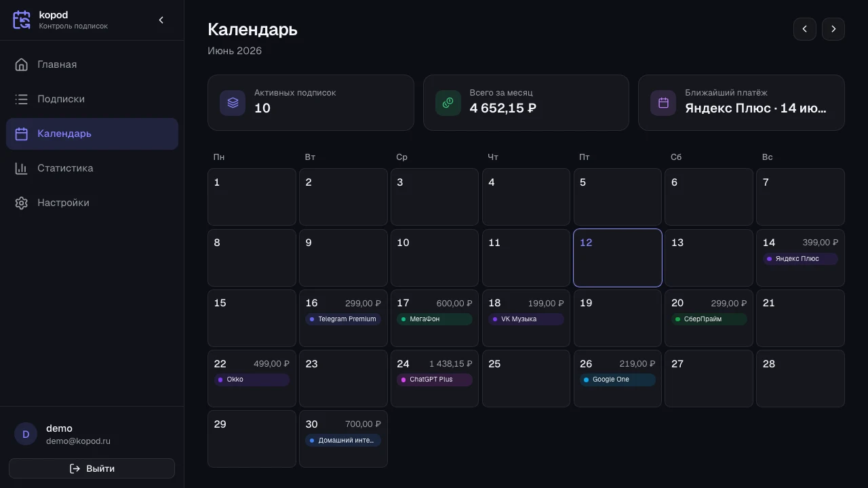Image resolution: width=868 pixels, height=488 pixels.
Task: Open the Настройки page
Action: tap(92, 203)
